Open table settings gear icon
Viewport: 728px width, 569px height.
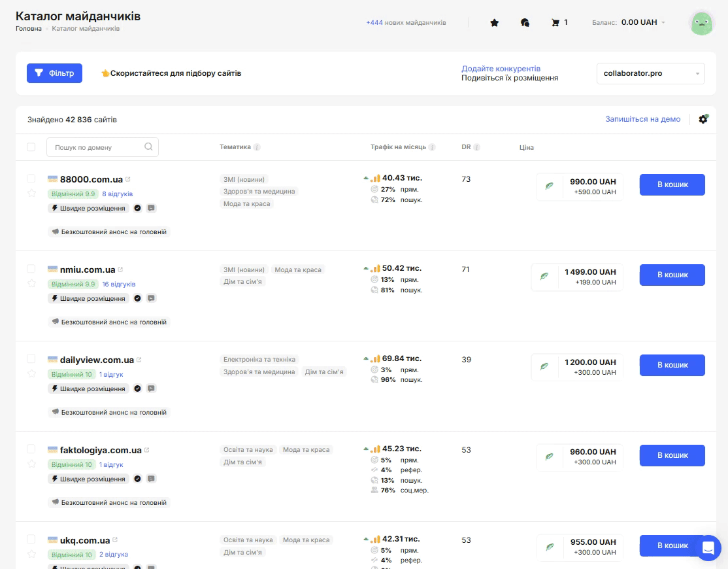[x=703, y=120]
